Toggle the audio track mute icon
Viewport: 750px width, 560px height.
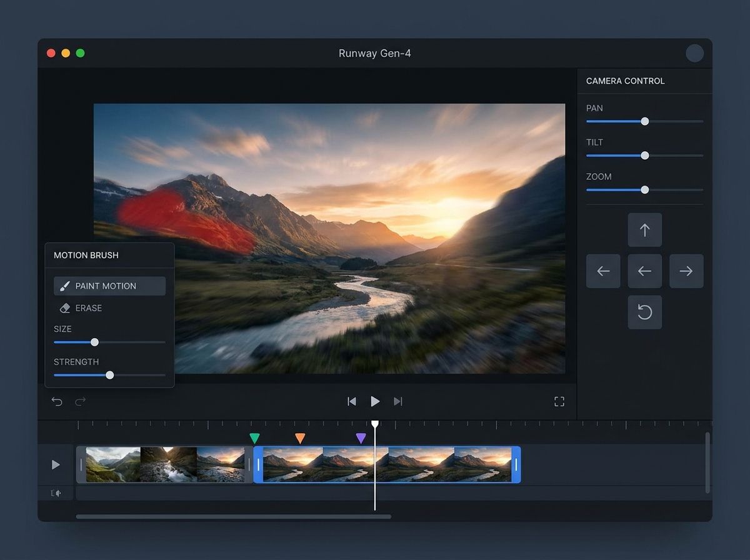tap(56, 493)
